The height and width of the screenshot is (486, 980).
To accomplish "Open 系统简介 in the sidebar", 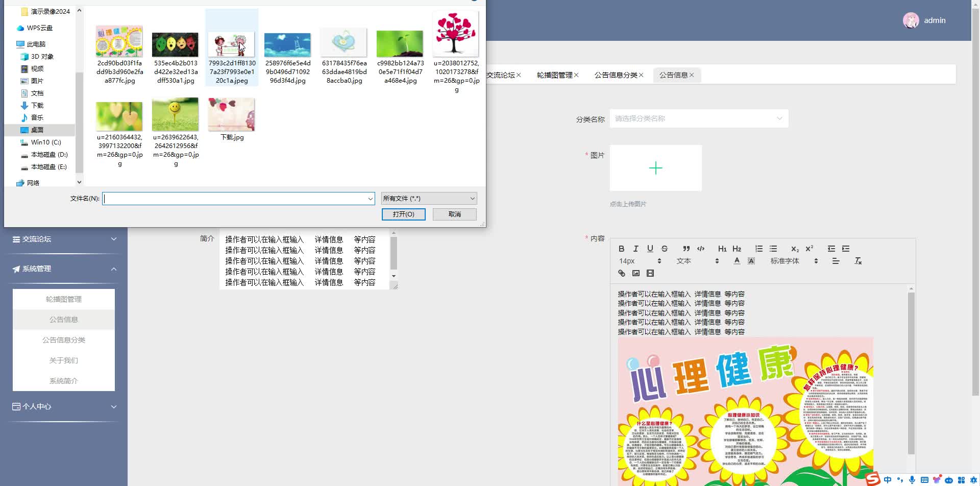I will pos(64,381).
